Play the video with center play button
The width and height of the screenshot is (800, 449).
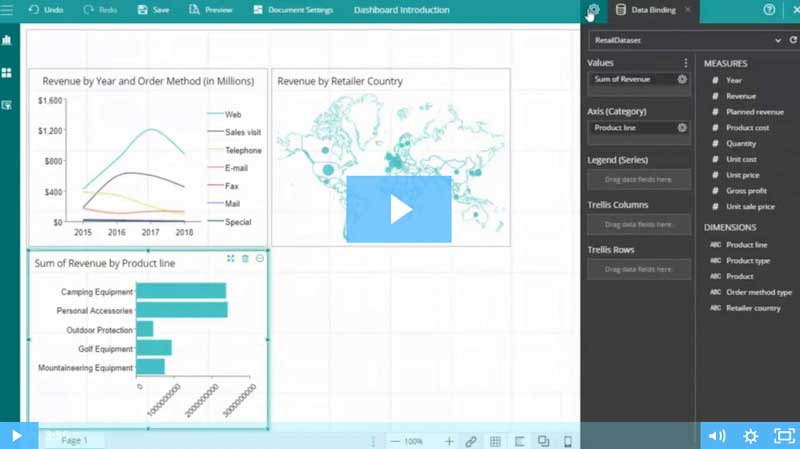(399, 209)
